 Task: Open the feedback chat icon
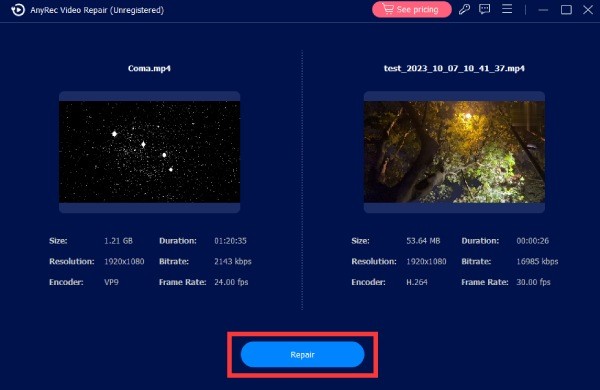click(x=484, y=9)
